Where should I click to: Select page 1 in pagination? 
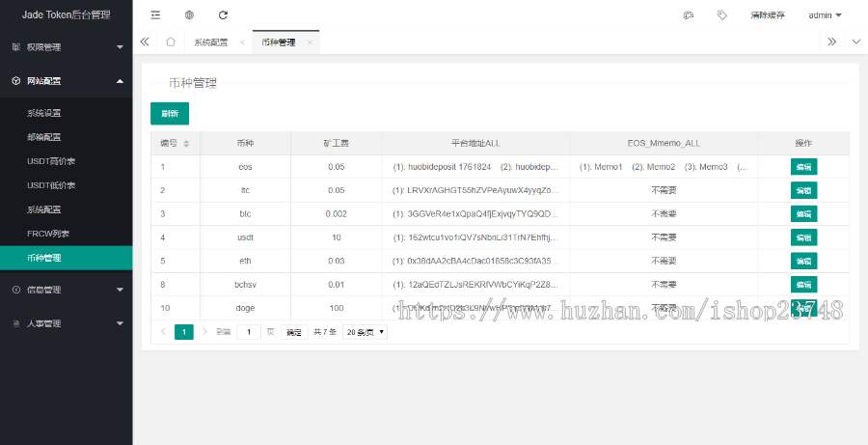click(184, 332)
